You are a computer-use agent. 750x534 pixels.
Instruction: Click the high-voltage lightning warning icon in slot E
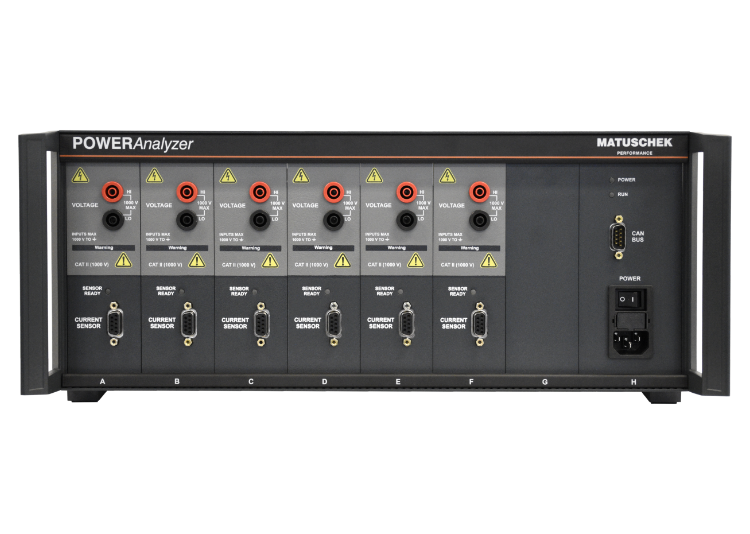[x=374, y=176]
